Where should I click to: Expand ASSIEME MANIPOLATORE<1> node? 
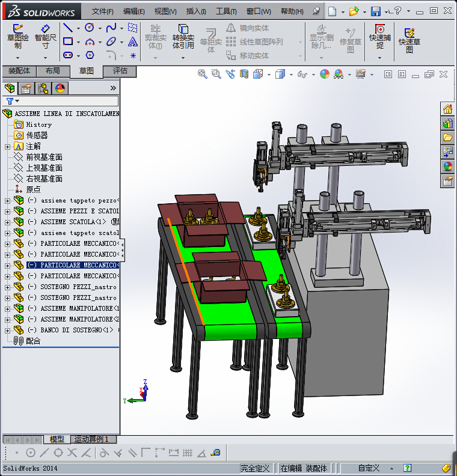click(x=7, y=309)
